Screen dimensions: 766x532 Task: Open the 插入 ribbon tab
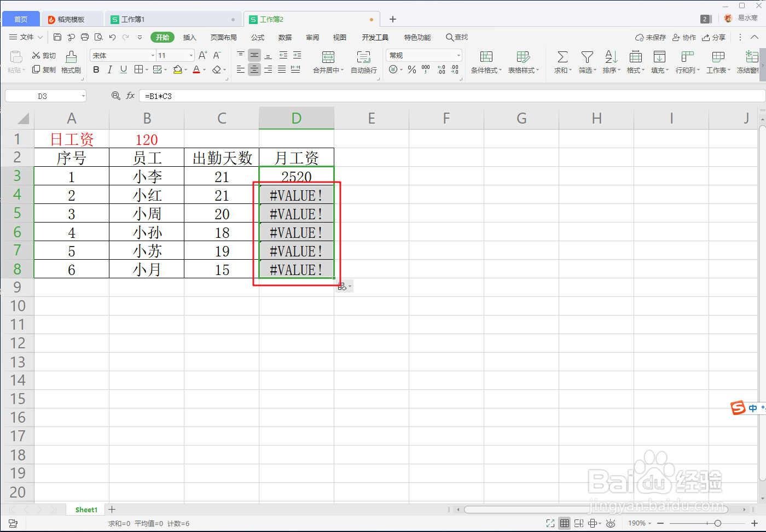(x=189, y=37)
